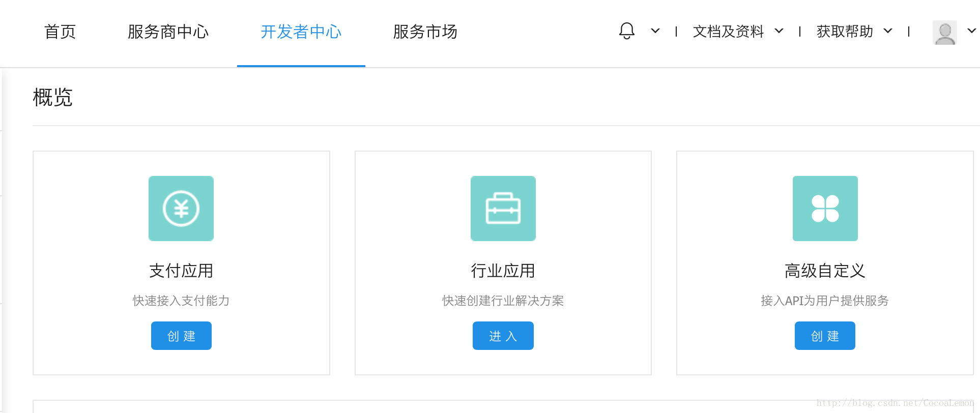Image resolution: width=980 pixels, height=413 pixels.
Task: Expand the chevron next to the bell
Action: [655, 31]
